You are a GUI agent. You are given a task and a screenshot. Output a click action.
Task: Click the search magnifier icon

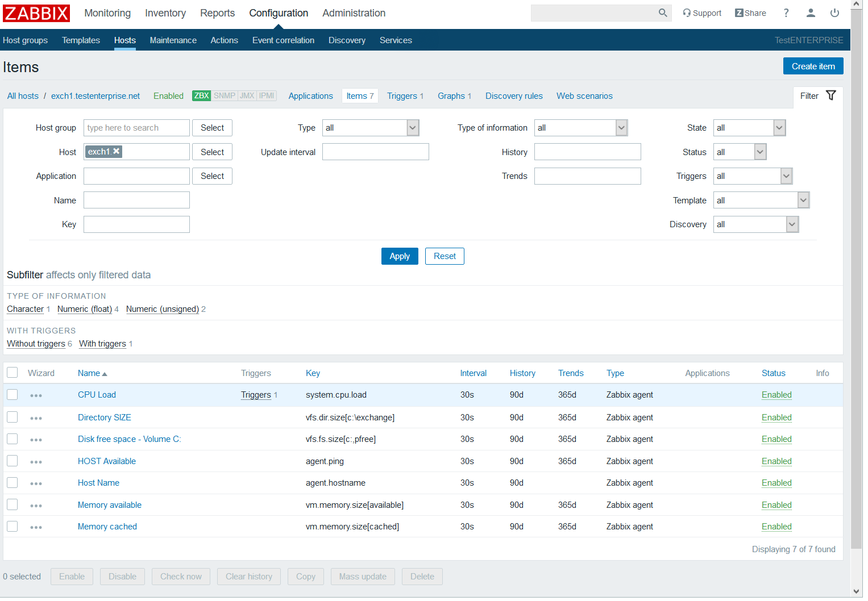662,13
